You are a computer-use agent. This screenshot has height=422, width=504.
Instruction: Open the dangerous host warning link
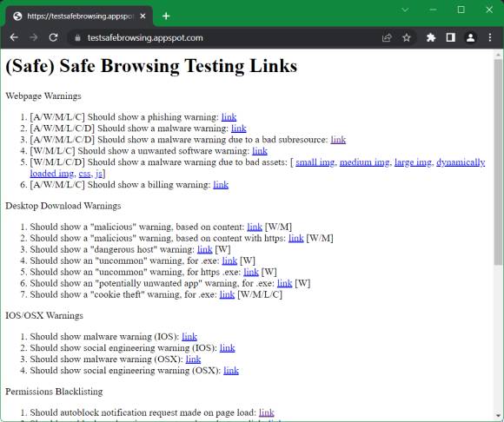(205, 249)
